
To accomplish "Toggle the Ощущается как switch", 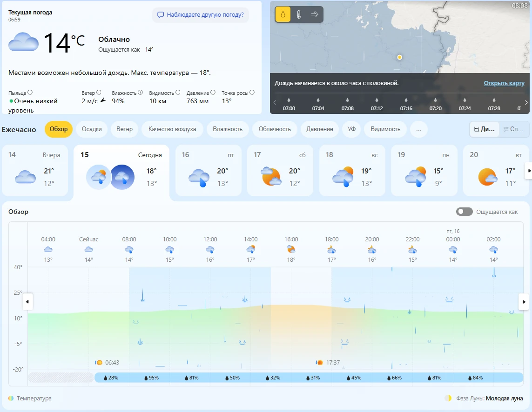I will (x=464, y=212).
